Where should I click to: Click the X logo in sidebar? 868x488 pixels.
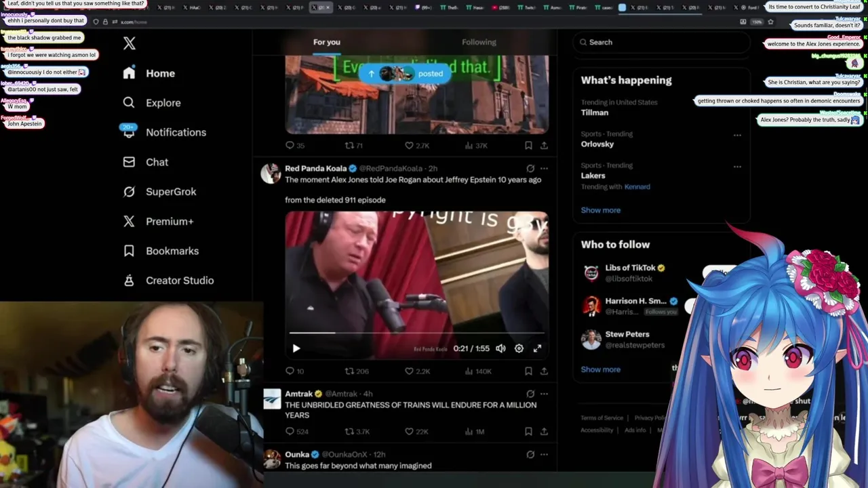[130, 43]
